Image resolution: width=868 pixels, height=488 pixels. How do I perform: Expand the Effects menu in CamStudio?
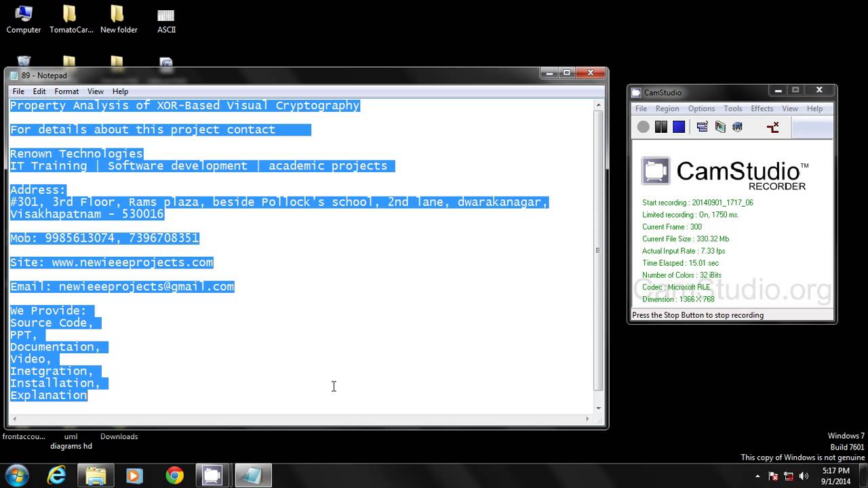point(762,108)
